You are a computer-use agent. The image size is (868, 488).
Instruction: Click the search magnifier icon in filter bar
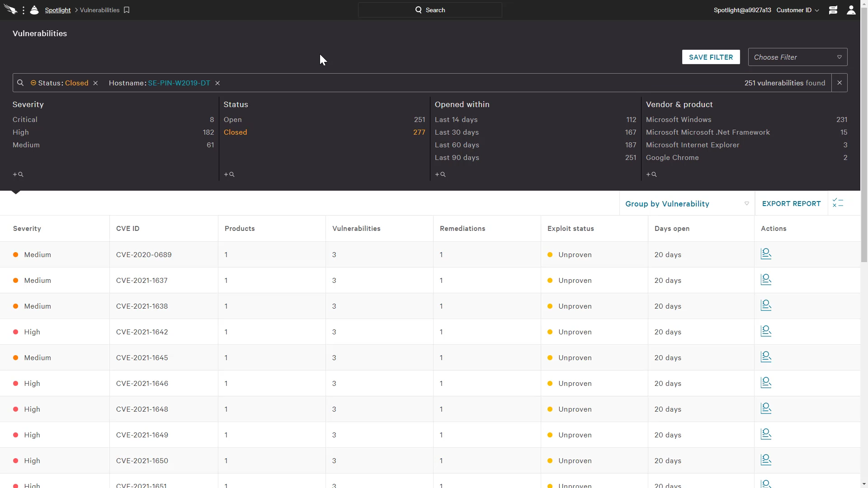pyautogui.click(x=20, y=83)
